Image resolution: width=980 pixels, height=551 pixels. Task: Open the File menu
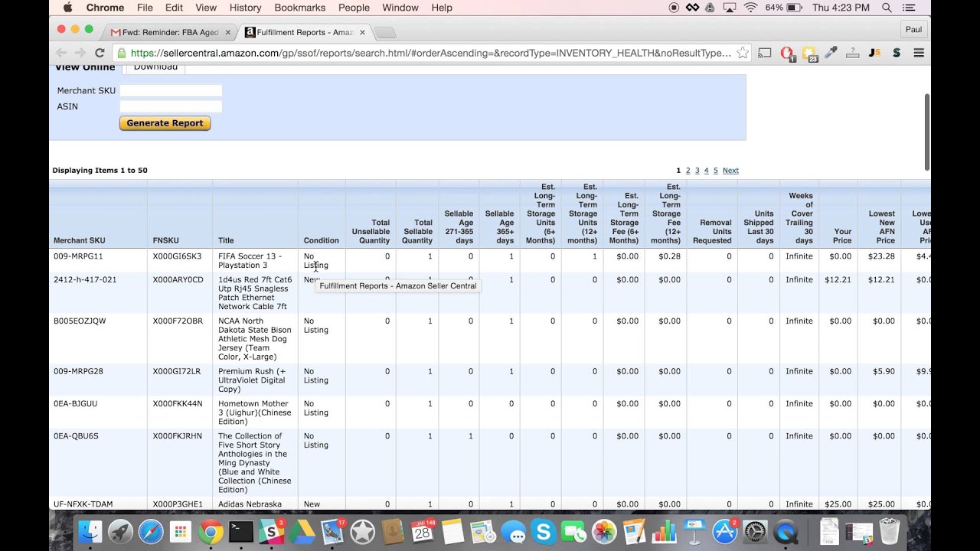145,8
